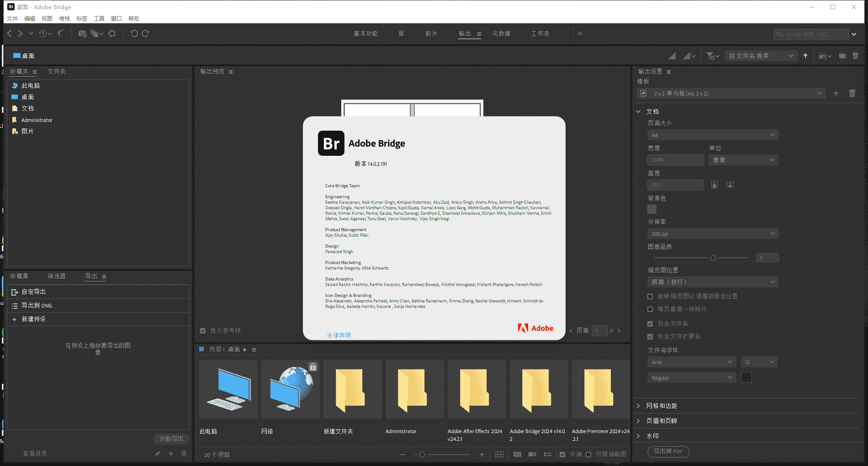Click the 法律声明 link in About dialog
The width and height of the screenshot is (868, 466).
click(339, 335)
